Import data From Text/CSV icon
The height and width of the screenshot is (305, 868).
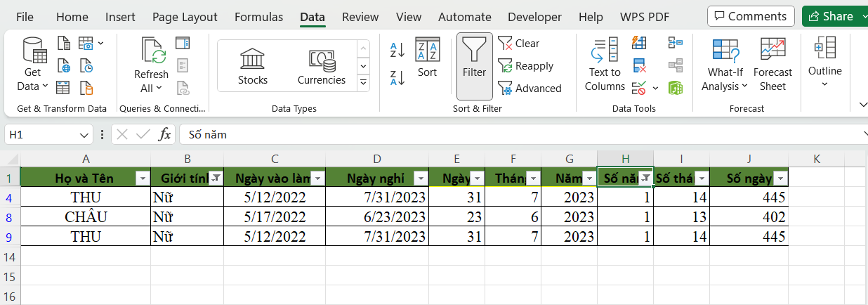point(64,44)
